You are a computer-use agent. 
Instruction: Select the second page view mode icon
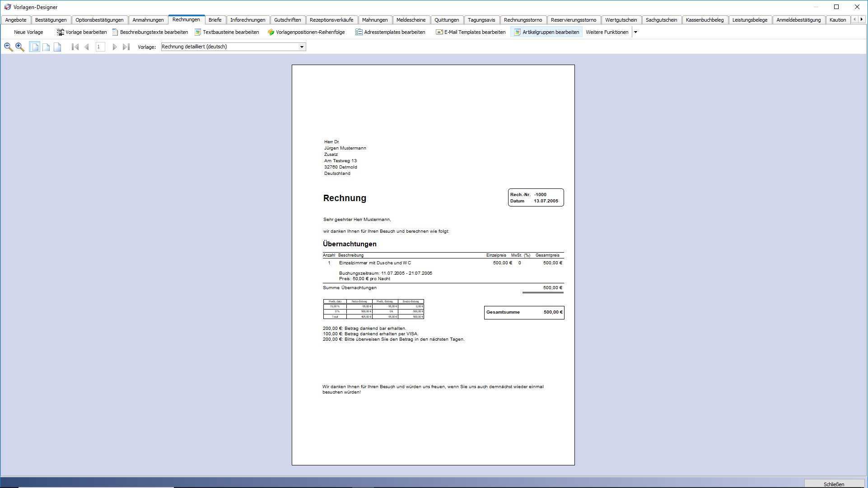click(46, 47)
